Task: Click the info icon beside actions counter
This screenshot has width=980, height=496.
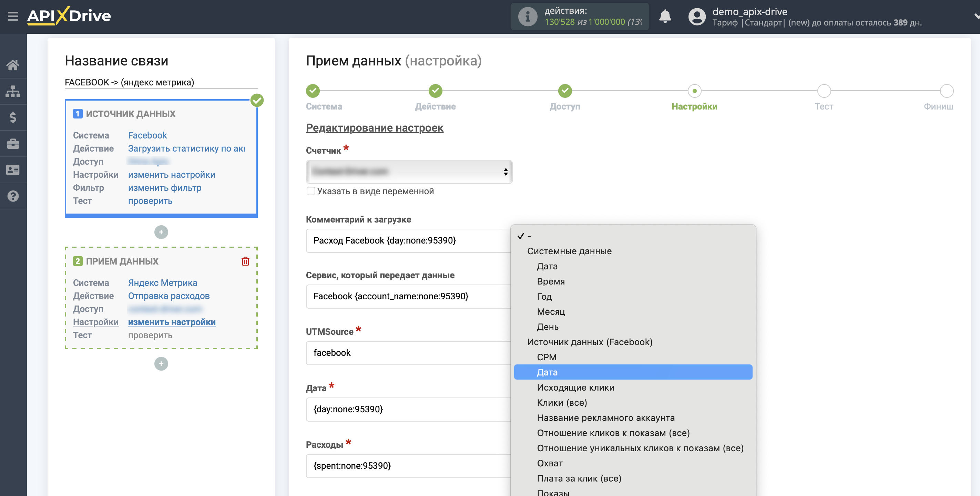Action: click(528, 16)
